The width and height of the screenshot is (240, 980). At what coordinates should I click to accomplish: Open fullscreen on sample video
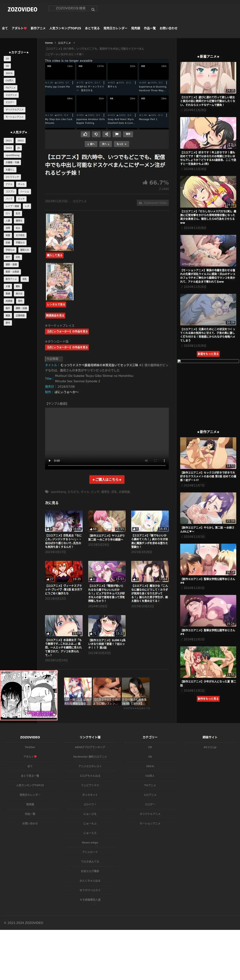(x=155, y=461)
